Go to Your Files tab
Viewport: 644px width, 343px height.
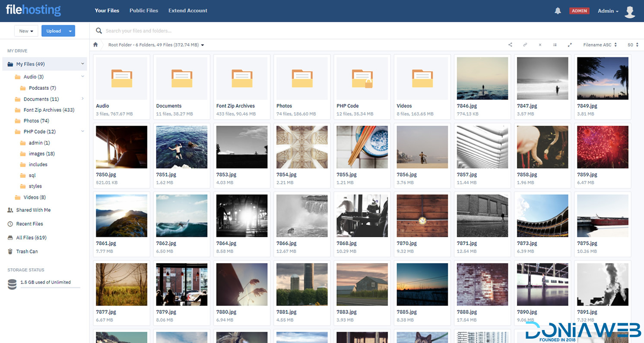(x=107, y=11)
